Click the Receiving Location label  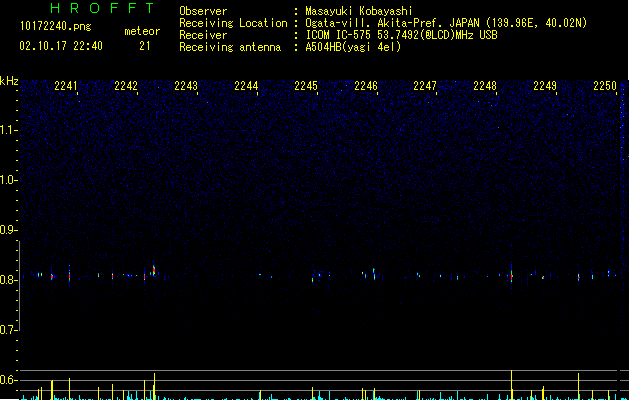click(233, 23)
